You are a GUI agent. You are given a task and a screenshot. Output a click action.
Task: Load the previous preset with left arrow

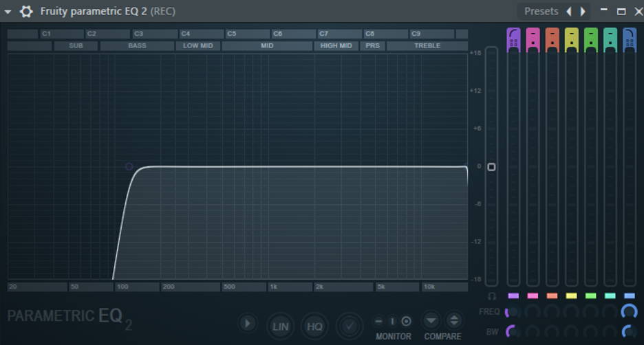(x=569, y=12)
